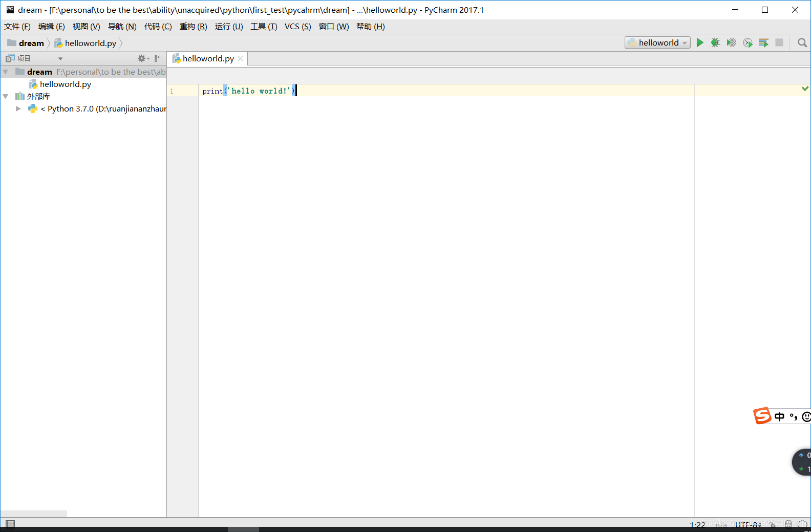Open the VCS (S) menu
The image size is (811, 532).
[x=297, y=27]
